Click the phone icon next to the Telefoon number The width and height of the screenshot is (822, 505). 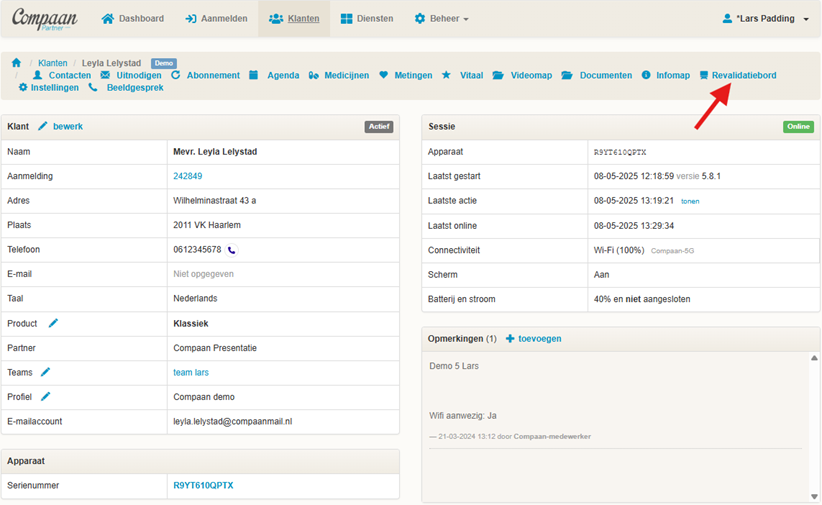231,250
